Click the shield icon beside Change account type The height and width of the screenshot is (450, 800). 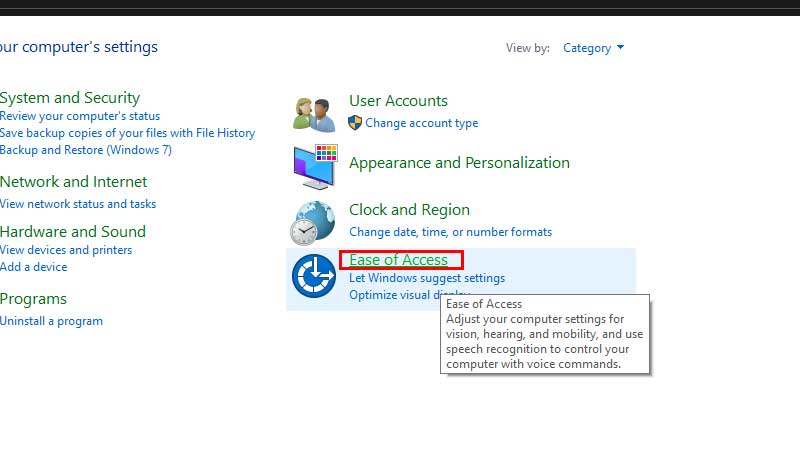tap(355, 123)
